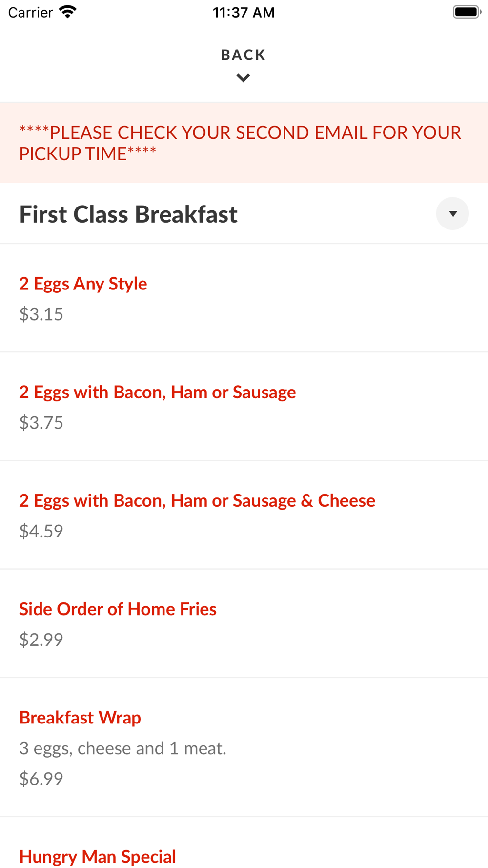Choose 2 Eggs with Bacon, Ham or Sausage without cheese
Image resolution: width=488 pixels, height=868 pixels.
(x=157, y=392)
